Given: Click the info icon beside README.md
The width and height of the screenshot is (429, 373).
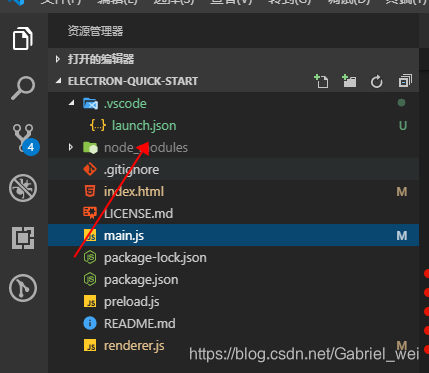Looking at the screenshot, I should coord(90,323).
